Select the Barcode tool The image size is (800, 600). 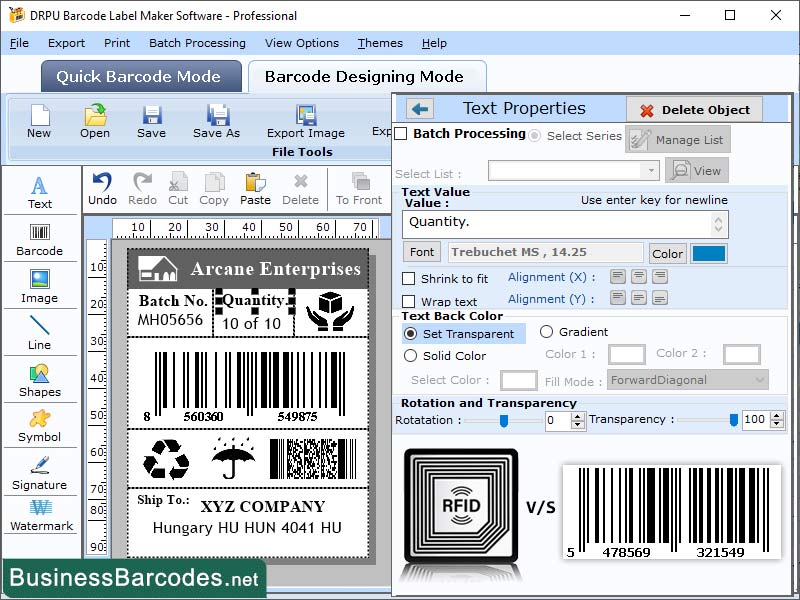click(x=40, y=240)
